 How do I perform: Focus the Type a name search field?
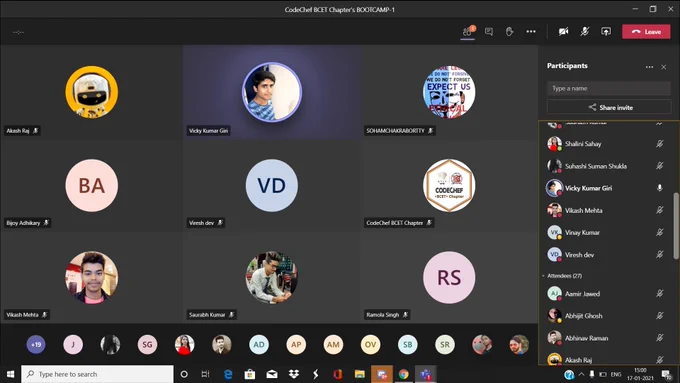[609, 88]
